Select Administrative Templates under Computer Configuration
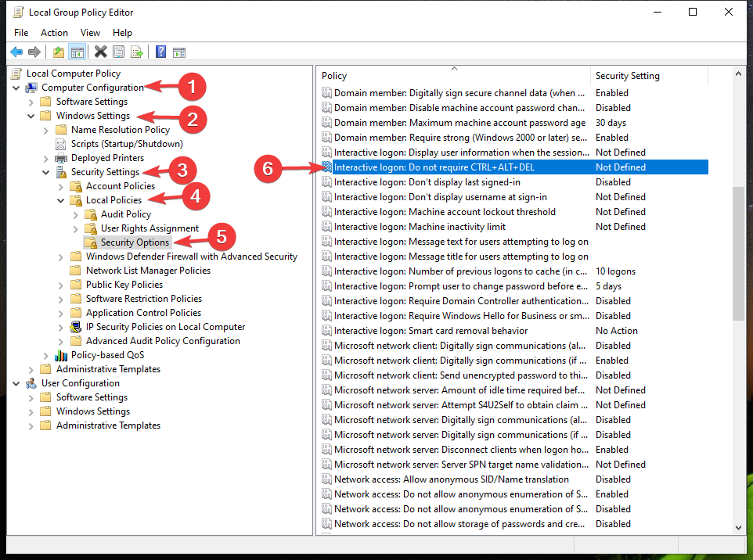The height and width of the screenshot is (560, 753). (x=109, y=369)
